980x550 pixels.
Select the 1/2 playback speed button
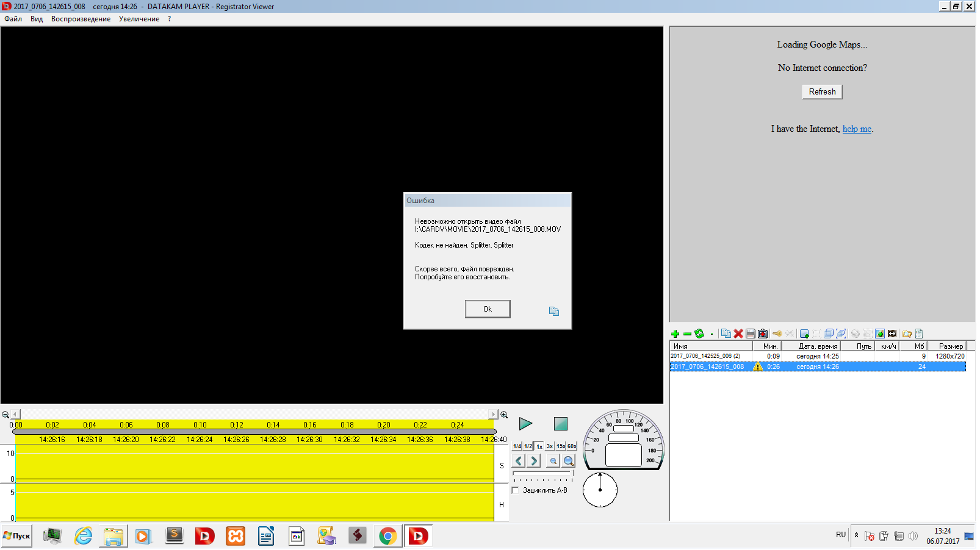point(528,446)
